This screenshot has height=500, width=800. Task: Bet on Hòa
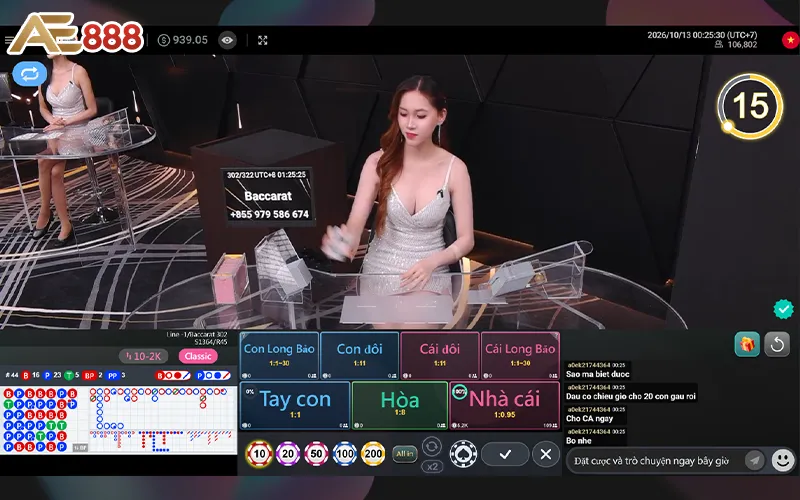click(400, 406)
